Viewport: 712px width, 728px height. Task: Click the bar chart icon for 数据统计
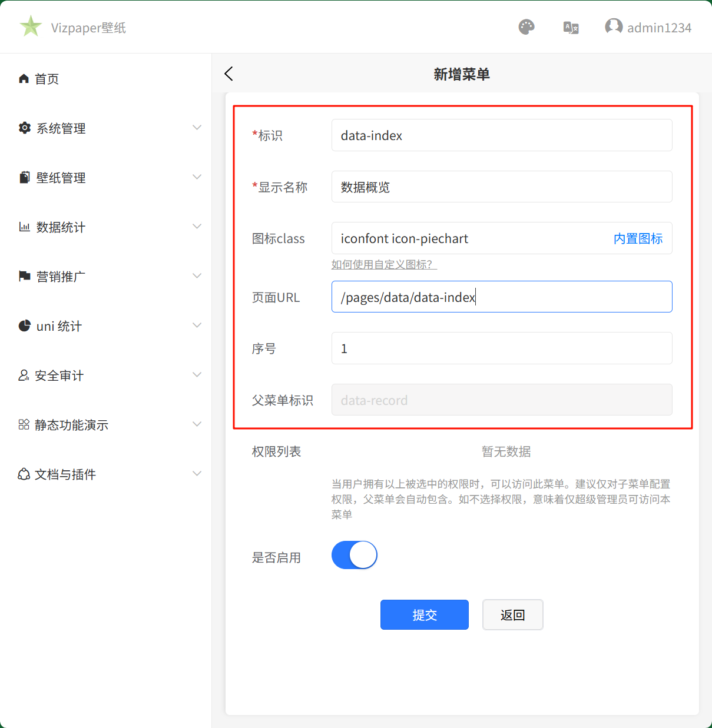[x=25, y=227]
